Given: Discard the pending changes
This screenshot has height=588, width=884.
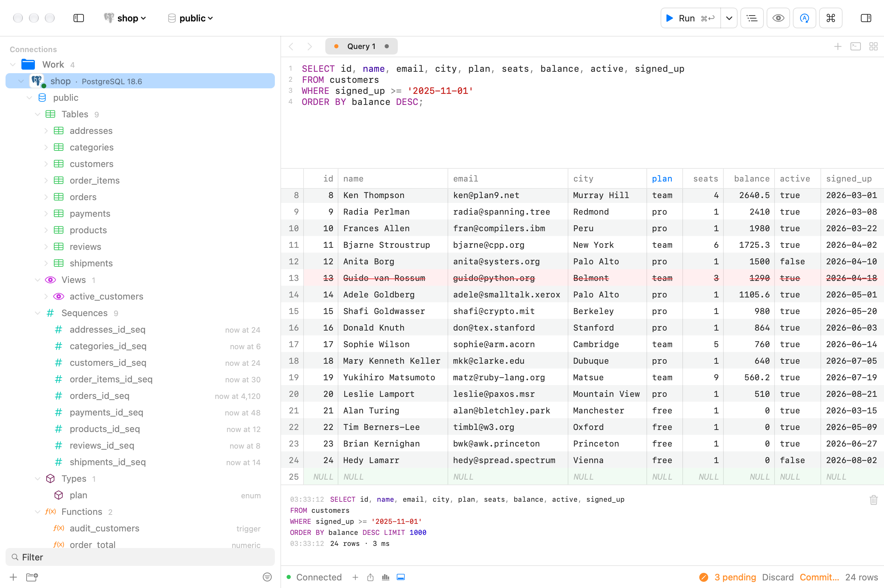Looking at the screenshot, I should 777,577.
